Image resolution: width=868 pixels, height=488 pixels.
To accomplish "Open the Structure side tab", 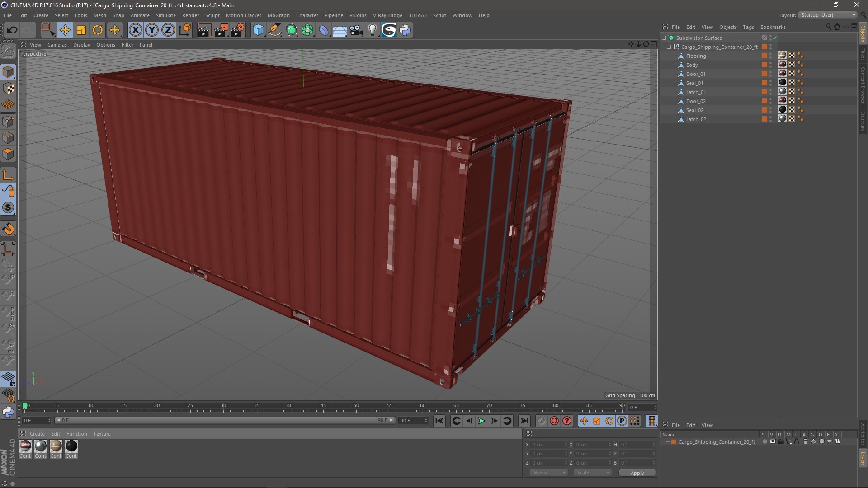I will tap(863, 121).
